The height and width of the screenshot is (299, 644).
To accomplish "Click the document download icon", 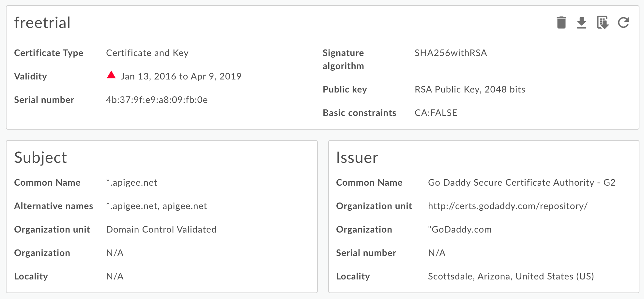I will click(602, 23).
